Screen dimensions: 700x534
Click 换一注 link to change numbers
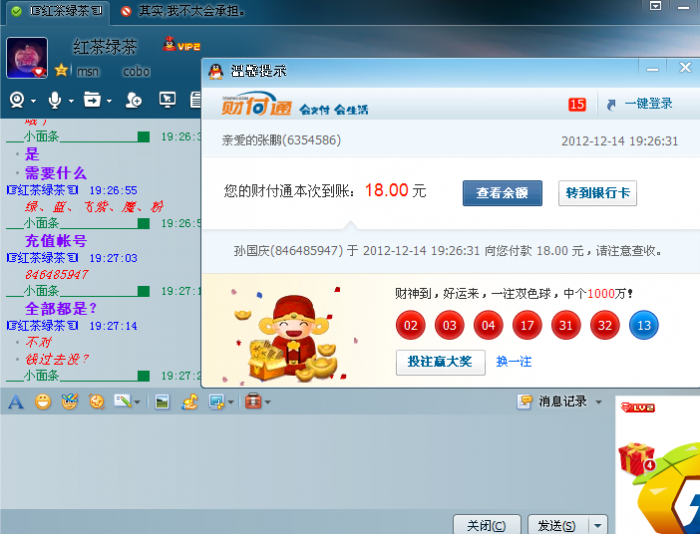(x=514, y=362)
